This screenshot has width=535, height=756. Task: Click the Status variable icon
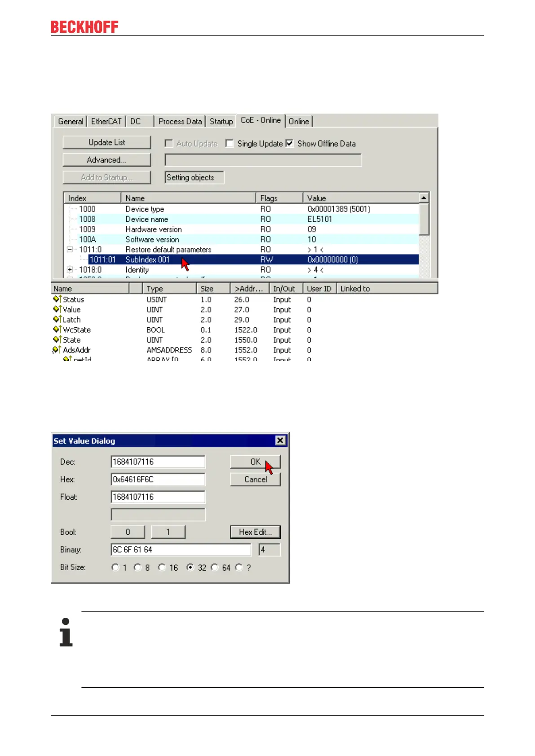[57, 299]
